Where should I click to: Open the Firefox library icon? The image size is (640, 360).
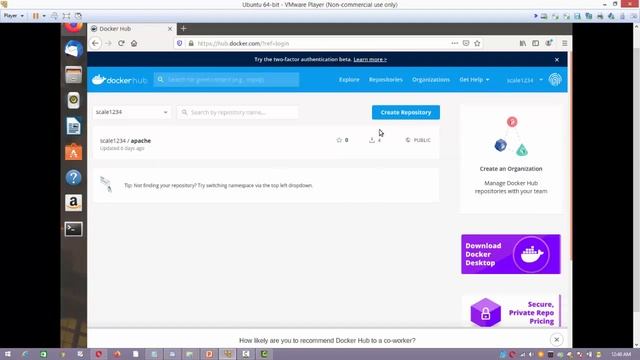(523, 43)
